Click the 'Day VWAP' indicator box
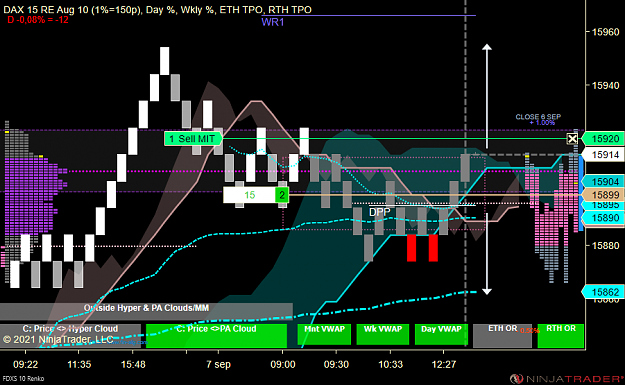This screenshot has width=625, height=385. 441,334
